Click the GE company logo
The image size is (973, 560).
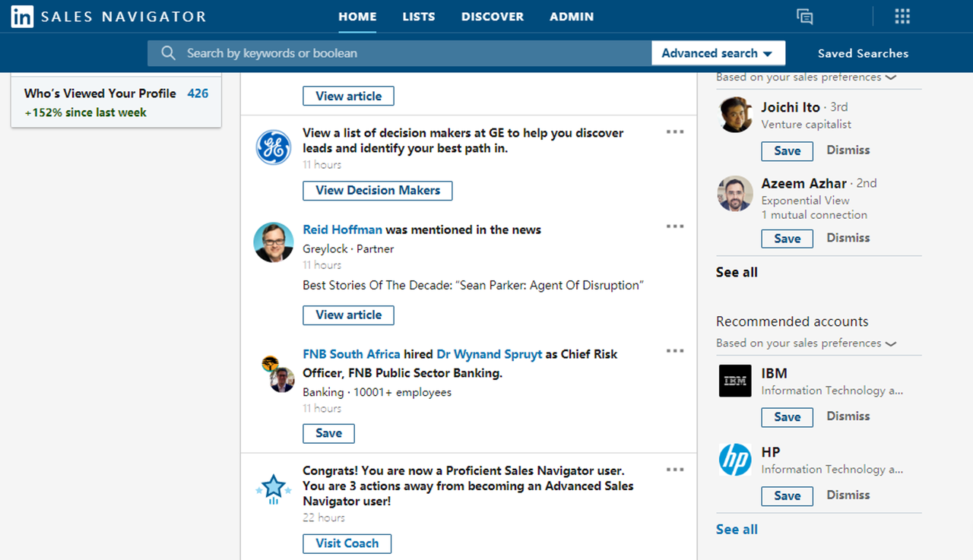tap(274, 147)
